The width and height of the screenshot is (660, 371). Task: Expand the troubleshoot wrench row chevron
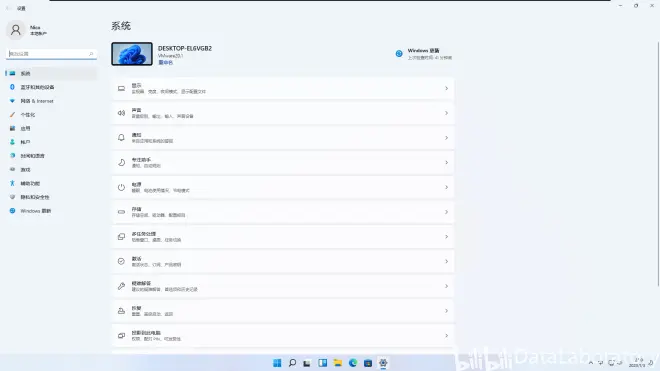click(446, 286)
